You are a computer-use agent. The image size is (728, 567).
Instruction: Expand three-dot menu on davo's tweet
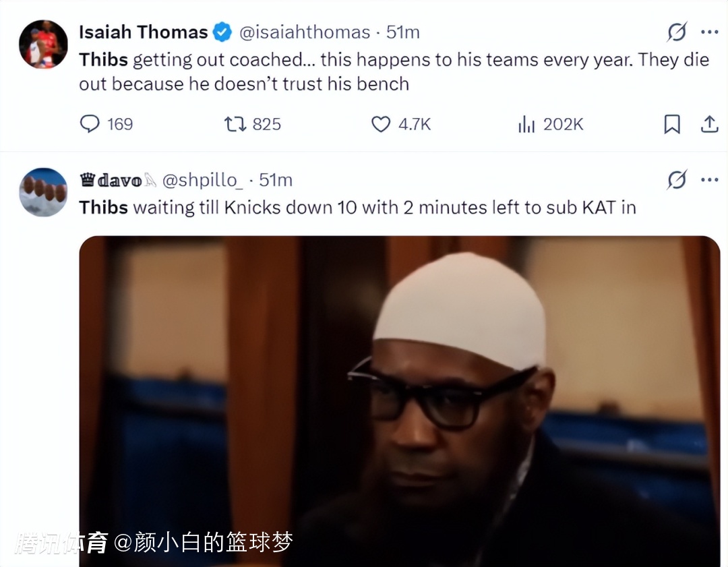pos(709,180)
